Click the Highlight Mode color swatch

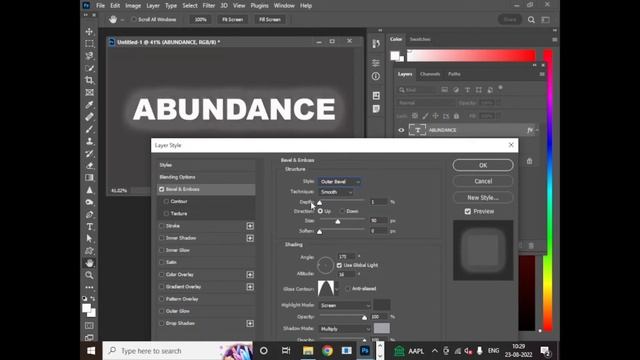click(x=382, y=305)
